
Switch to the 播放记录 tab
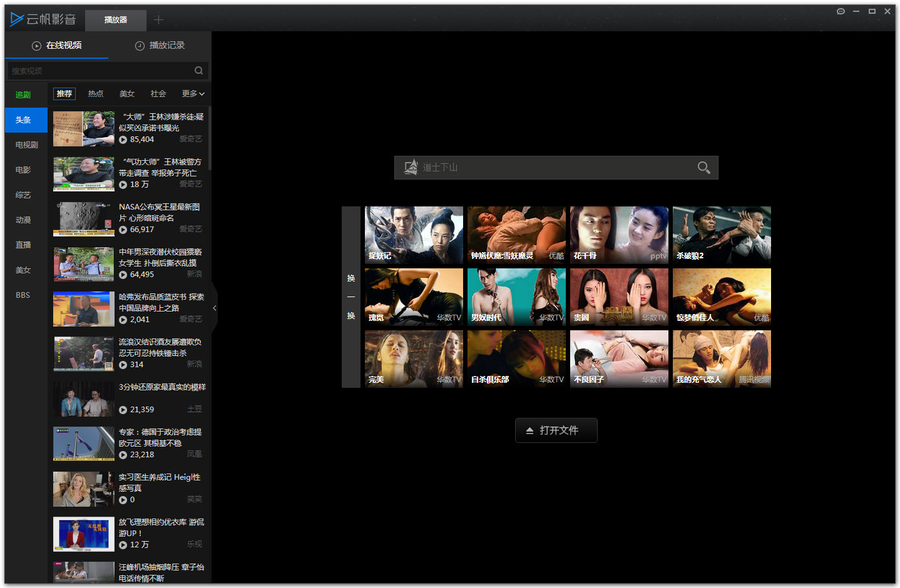(160, 45)
